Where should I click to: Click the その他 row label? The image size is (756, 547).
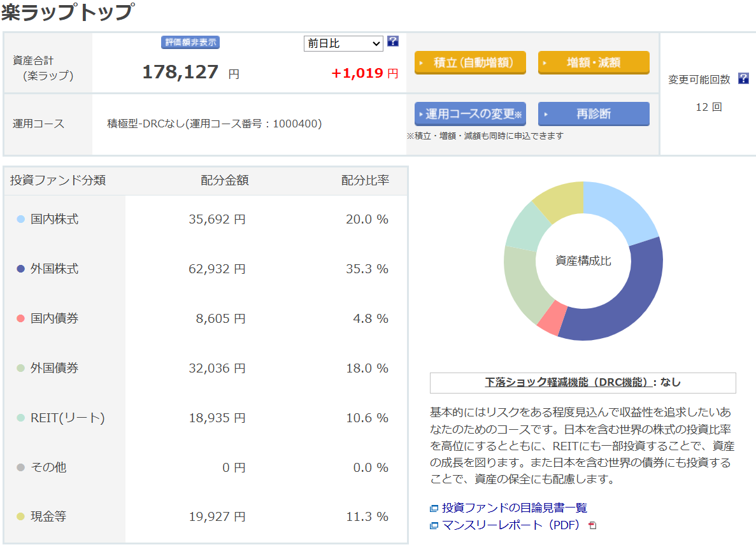[48, 467]
